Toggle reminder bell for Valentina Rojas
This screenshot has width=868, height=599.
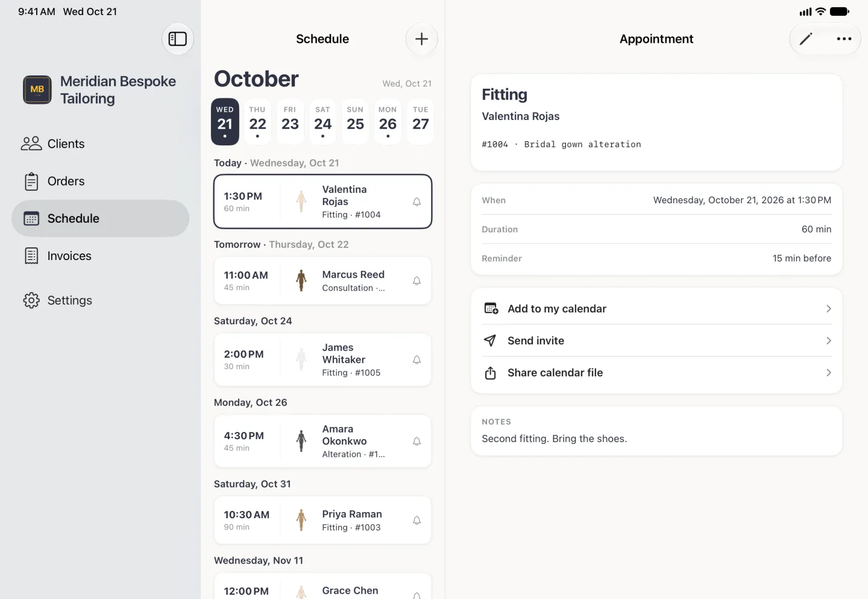click(x=417, y=202)
